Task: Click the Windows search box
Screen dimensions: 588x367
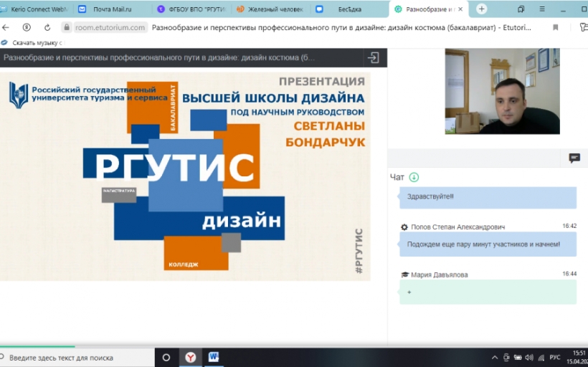Action: click(x=77, y=358)
